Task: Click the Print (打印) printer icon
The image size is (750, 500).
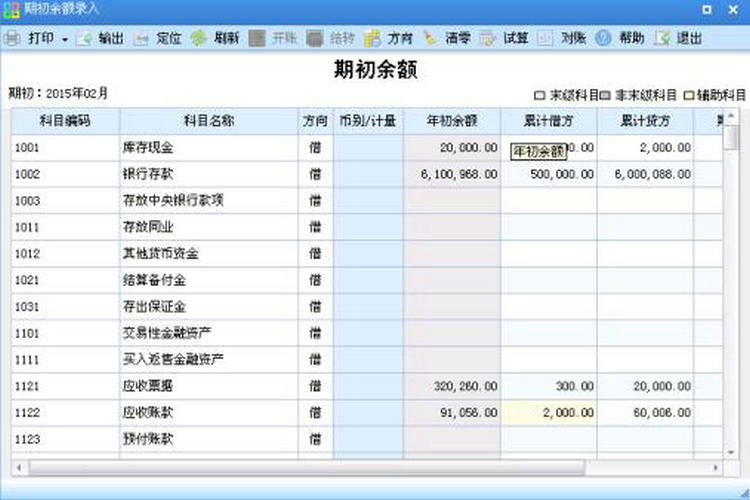Action: click(x=12, y=39)
